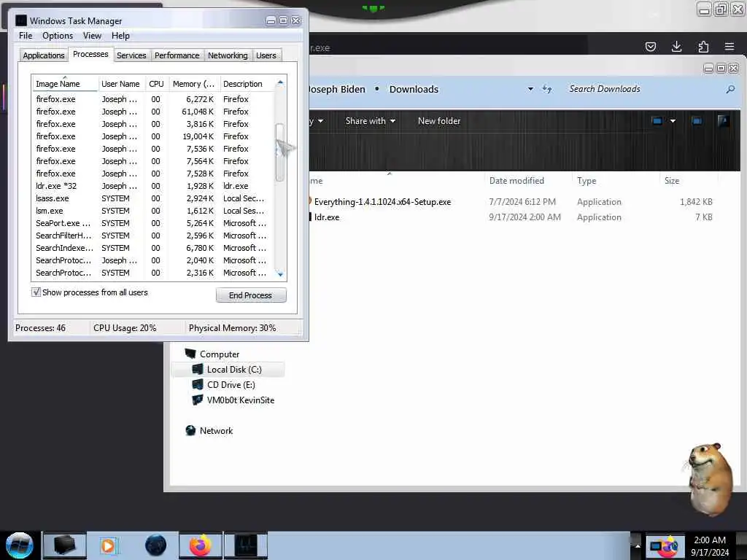Switch to the Users tab
747x560 pixels.
pos(266,55)
